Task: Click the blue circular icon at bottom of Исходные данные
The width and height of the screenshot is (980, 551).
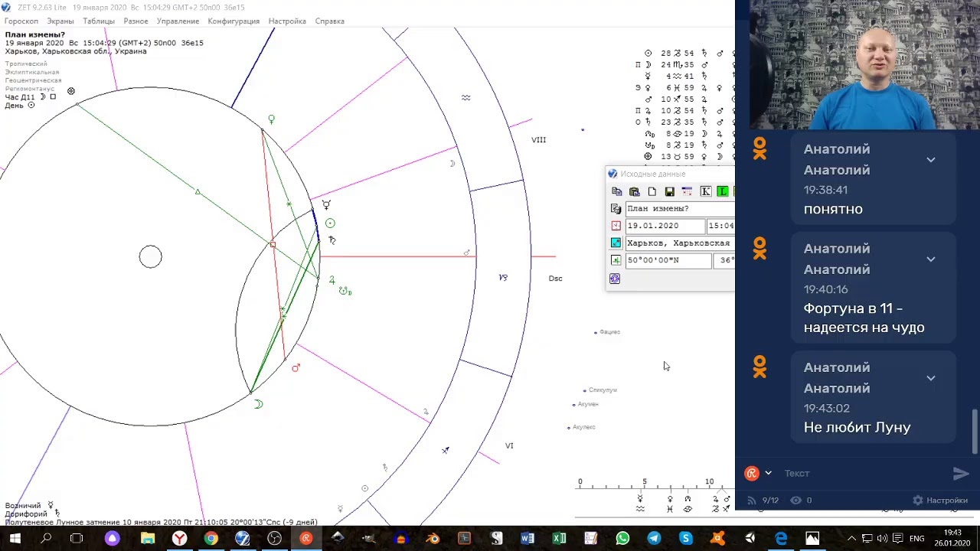Action: [x=616, y=279]
